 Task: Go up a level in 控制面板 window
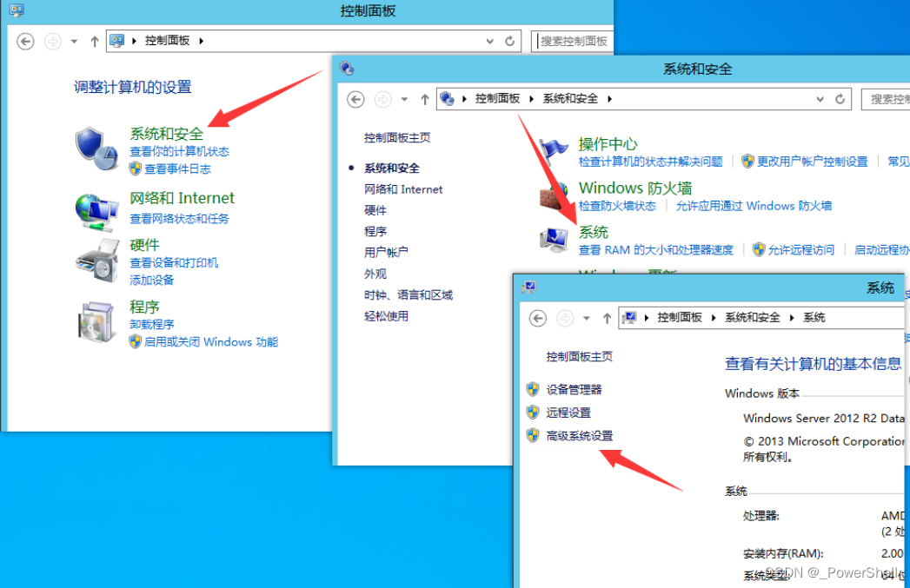tap(95, 42)
